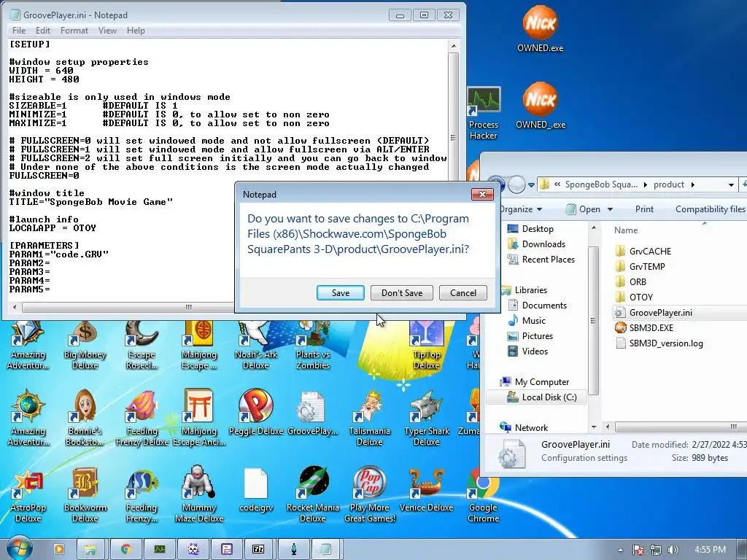Select the AstroPop Deluxe desktop icon
Image resolution: width=747 pixels, height=560 pixels.
28,494
